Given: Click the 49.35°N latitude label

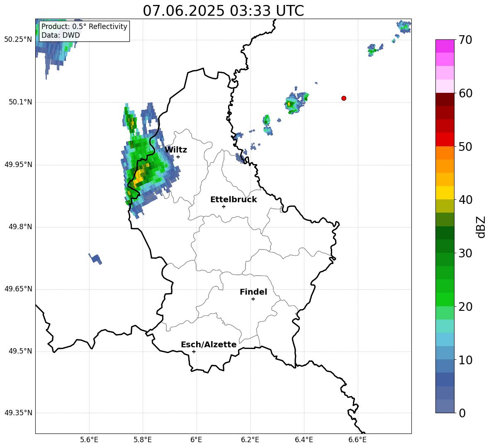Looking at the screenshot, I should pos(18,413).
